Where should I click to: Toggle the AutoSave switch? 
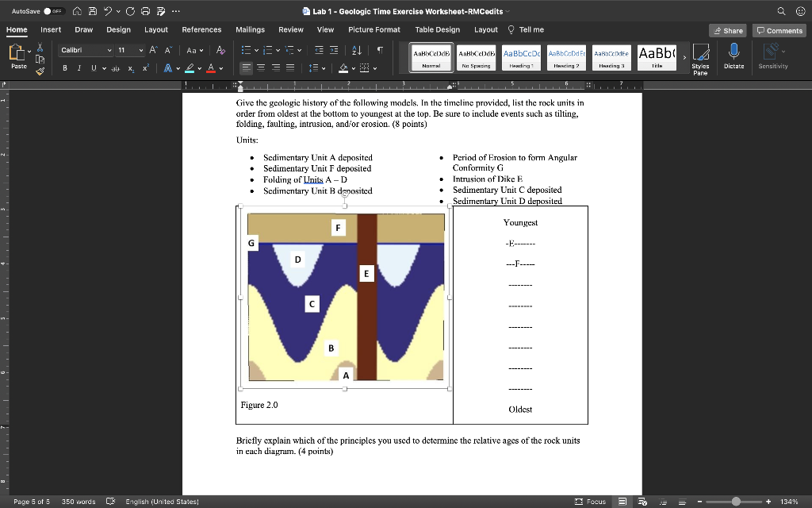pos(54,11)
